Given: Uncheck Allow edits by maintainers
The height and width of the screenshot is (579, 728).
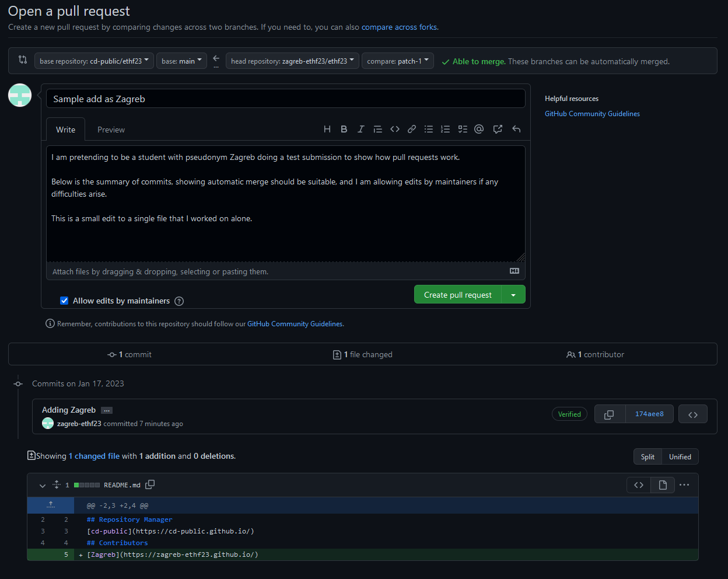Looking at the screenshot, I should click(x=65, y=301).
